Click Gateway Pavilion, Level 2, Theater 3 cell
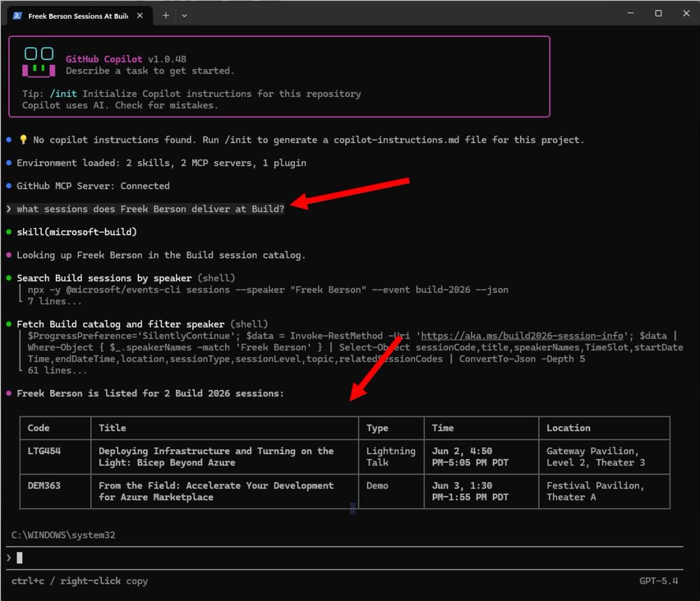Viewport: 700px width, 601px height. (596, 457)
